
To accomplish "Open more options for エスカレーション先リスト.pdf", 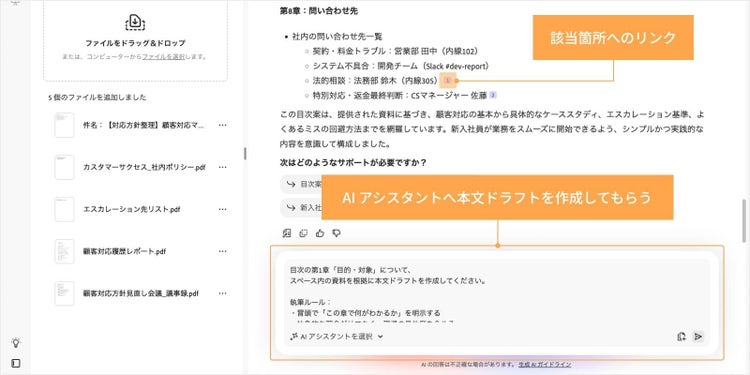I will [222, 210].
